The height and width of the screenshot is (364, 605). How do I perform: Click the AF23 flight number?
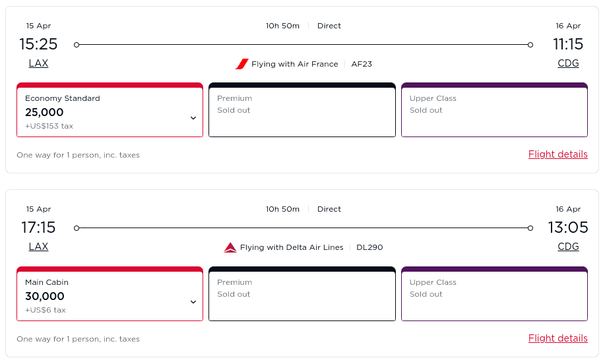tap(362, 64)
